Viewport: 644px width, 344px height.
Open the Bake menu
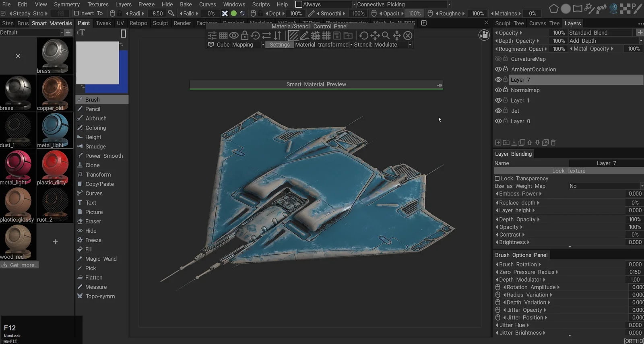(186, 4)
